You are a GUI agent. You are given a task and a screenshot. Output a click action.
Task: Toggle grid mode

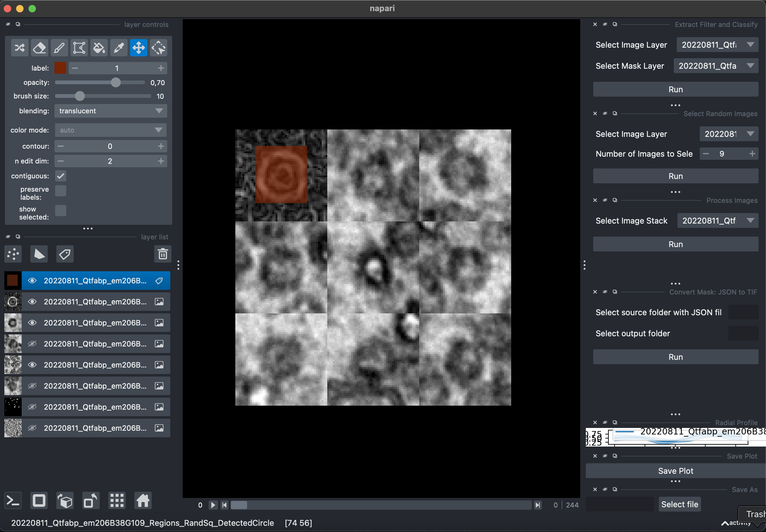click(x=117, y=500)
